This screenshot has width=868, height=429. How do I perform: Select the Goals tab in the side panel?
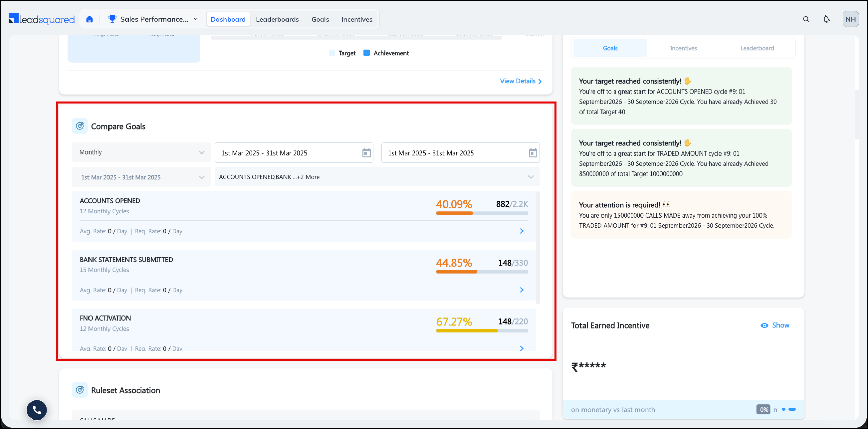pyautogui.click(x=610, y=48)
